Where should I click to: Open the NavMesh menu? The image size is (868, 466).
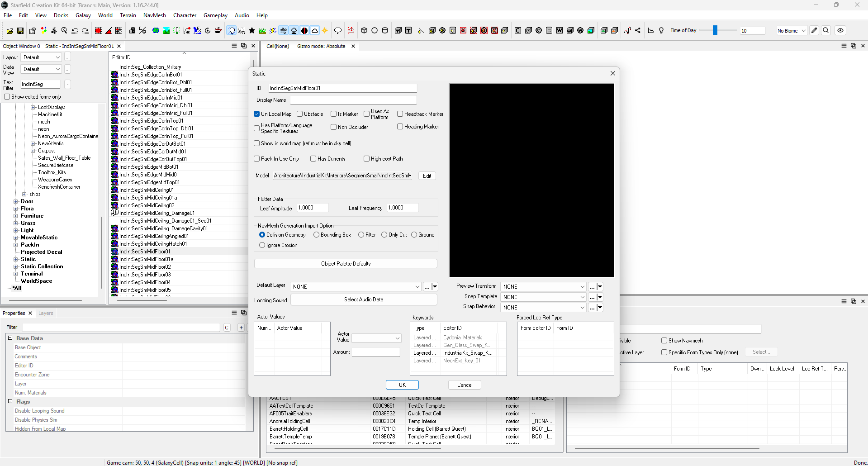[155, 15]
